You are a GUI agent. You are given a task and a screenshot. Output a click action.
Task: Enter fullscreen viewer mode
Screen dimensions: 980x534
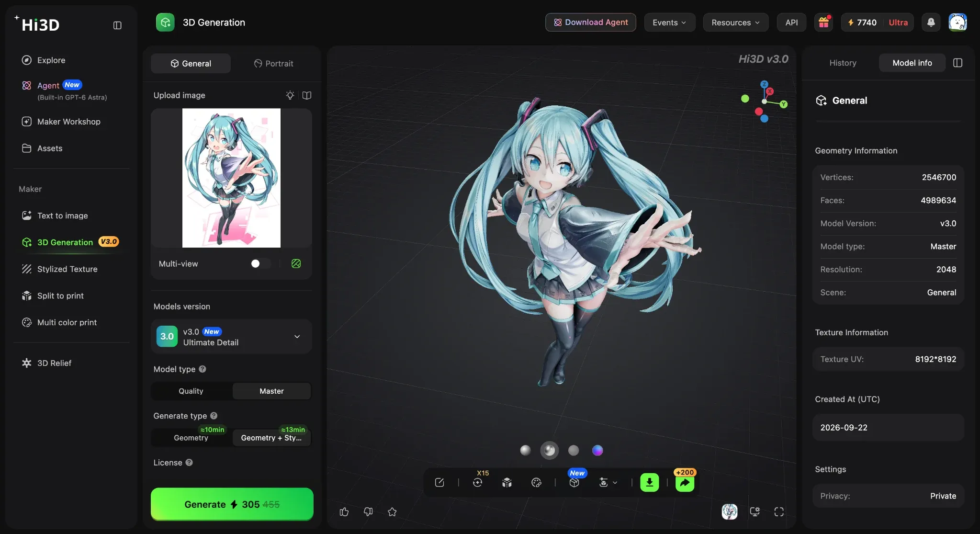pos(779,511)
